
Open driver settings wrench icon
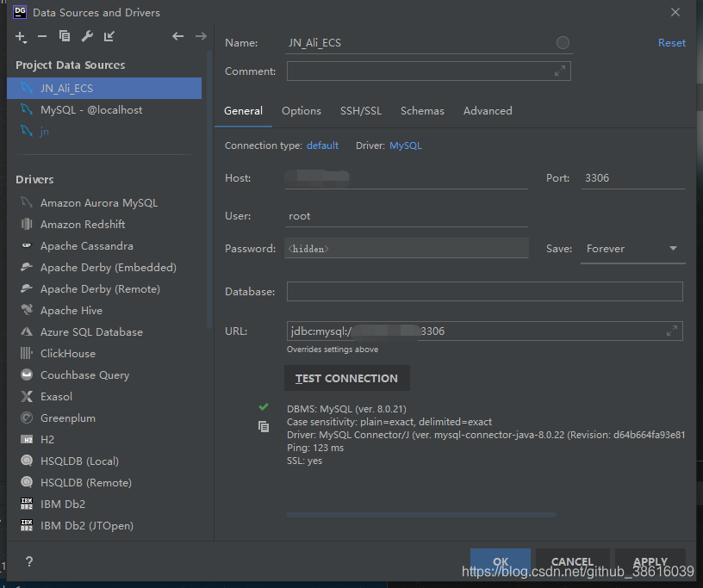coord(87,36)
